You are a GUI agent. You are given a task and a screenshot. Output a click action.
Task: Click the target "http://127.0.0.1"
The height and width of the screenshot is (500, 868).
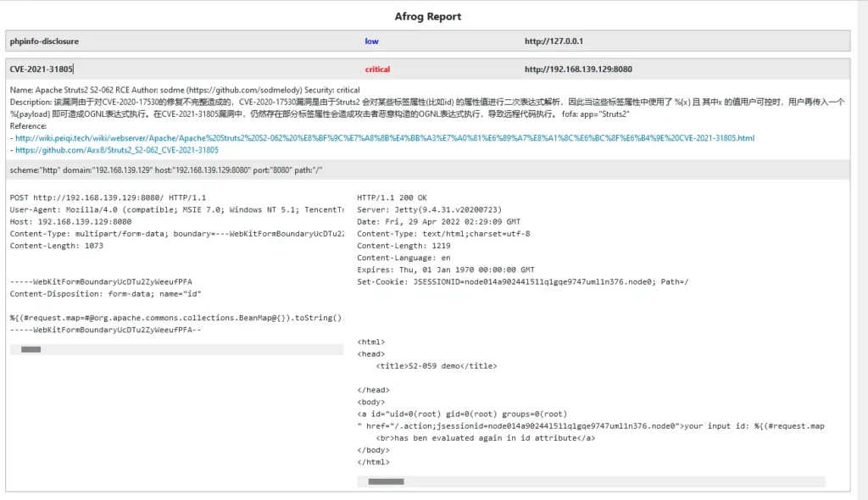pyautogui.click(x=554, y=41)
